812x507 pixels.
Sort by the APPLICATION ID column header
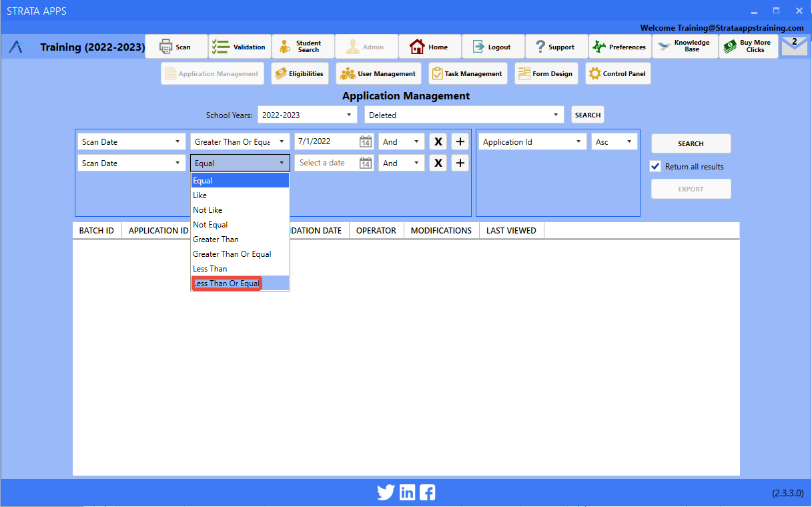157,231
